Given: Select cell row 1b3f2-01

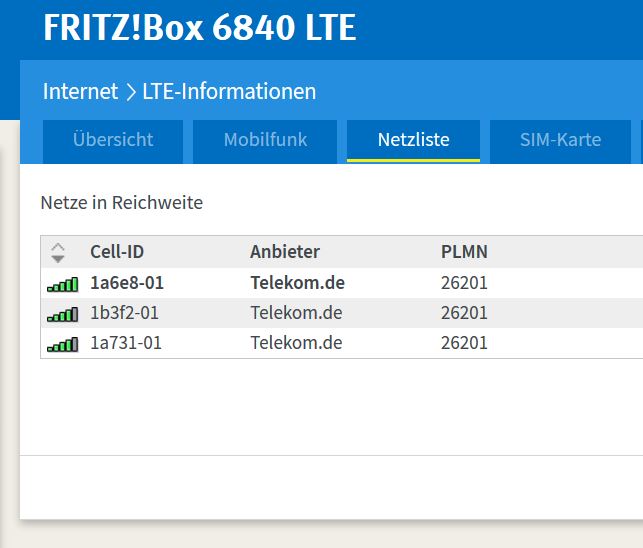Looking at the screenshot, I should [342, 313].
